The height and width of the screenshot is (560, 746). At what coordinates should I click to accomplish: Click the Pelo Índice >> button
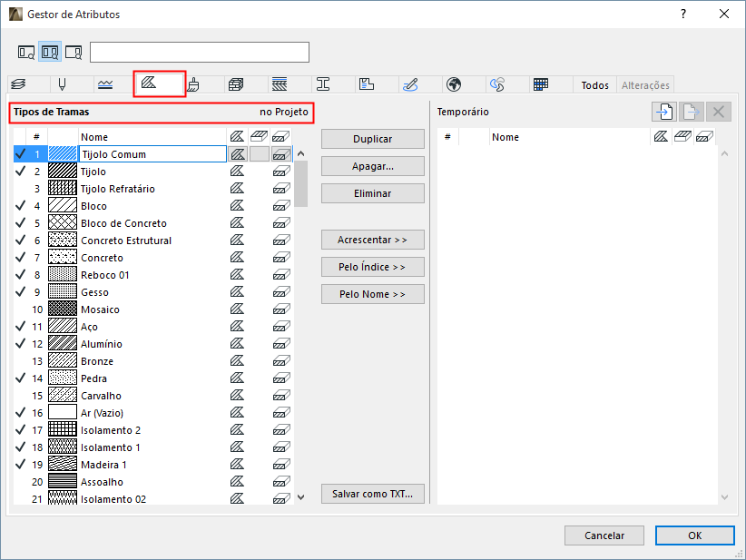(372, 267)
